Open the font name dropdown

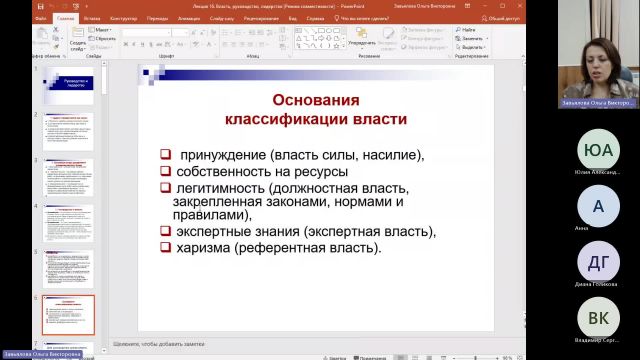click(169, 33)
